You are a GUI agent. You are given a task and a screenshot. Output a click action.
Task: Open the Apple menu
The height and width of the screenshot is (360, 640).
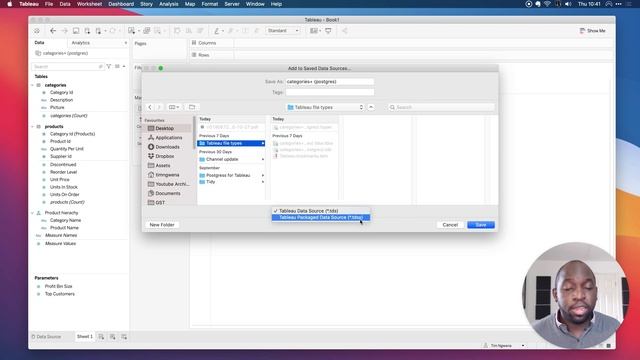pos(9,4)
